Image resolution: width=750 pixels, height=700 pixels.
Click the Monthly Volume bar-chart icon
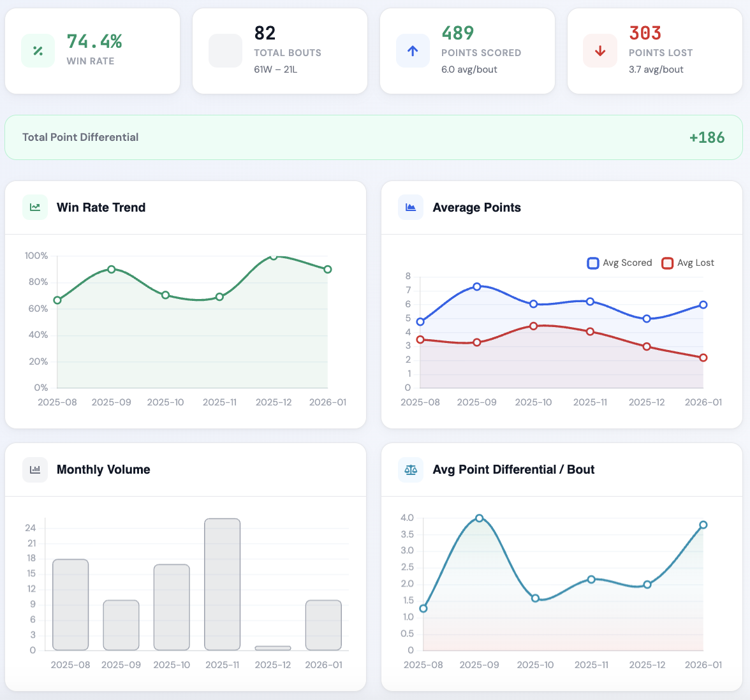click(x=35, y=470)
